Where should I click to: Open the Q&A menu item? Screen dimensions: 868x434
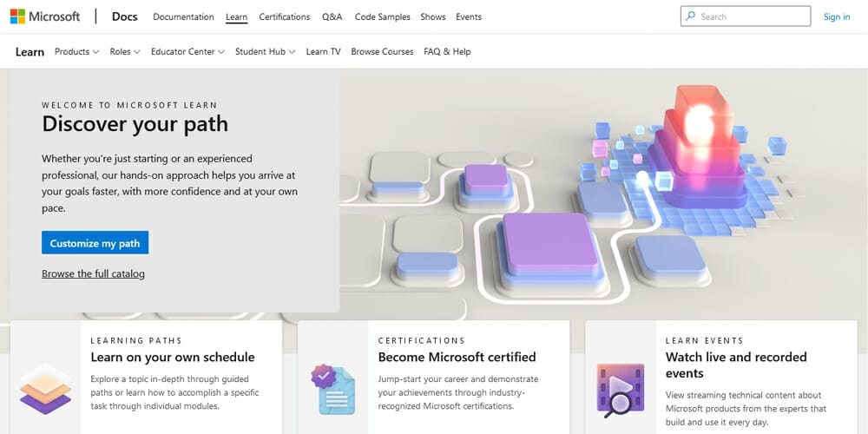pyautogui.click(x=332, y=16)
